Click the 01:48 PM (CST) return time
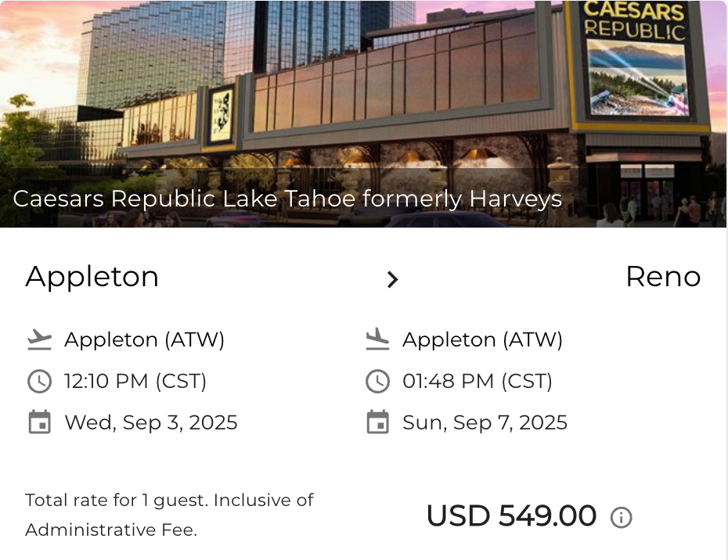This screenshot has width=728, height=560. point(478,382)
